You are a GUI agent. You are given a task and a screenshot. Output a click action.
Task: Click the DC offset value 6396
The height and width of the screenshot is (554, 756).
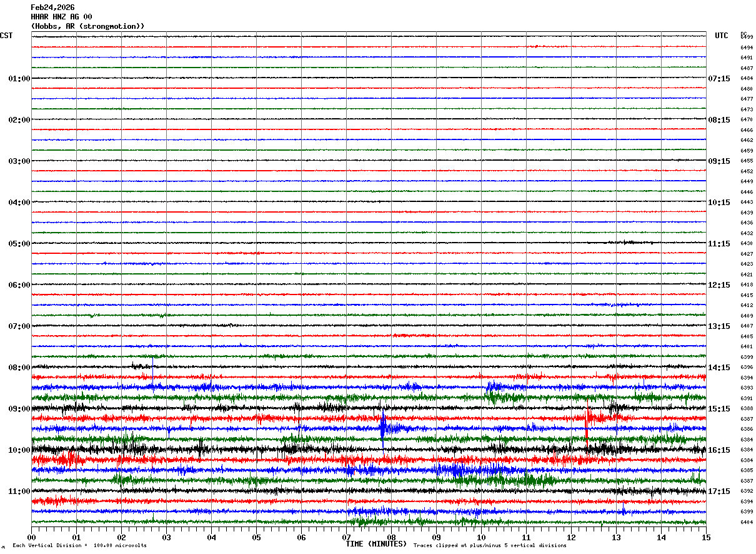[x=747, y=367]
